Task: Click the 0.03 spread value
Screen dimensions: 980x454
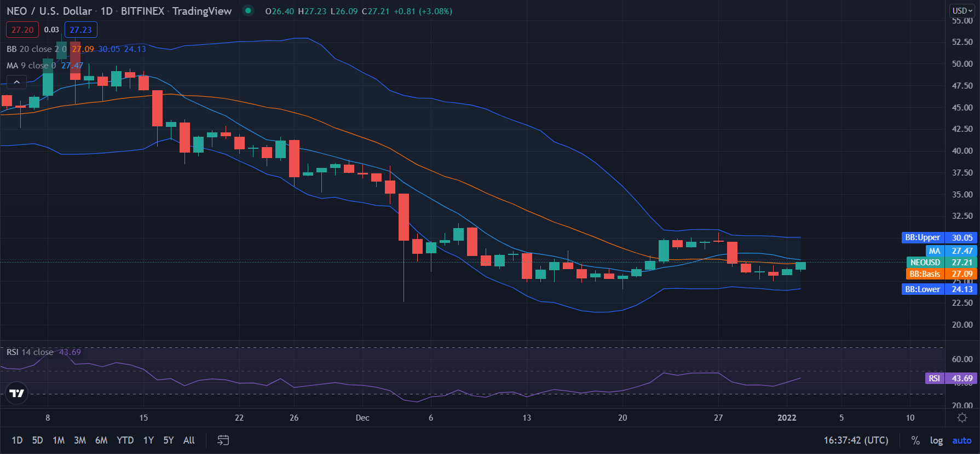Action: [x=51, y=30]
